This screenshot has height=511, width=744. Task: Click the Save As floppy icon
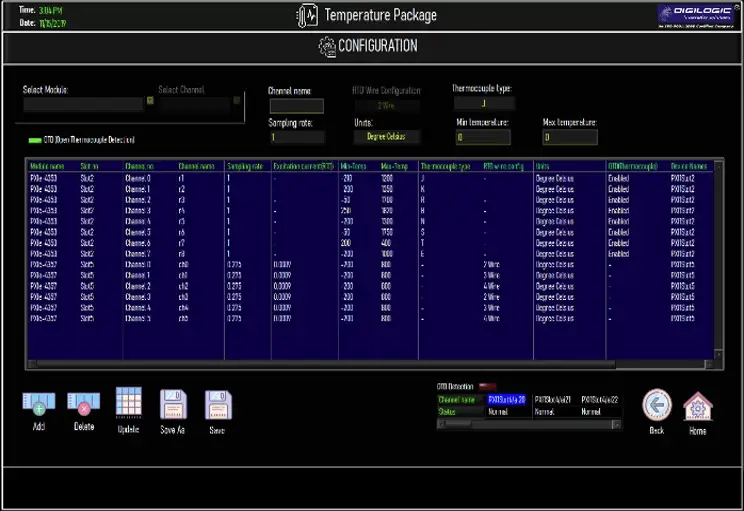173,403
